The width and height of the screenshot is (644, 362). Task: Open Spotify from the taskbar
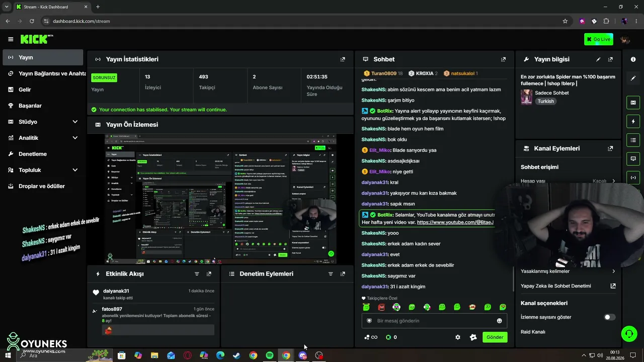coord(270,355)
